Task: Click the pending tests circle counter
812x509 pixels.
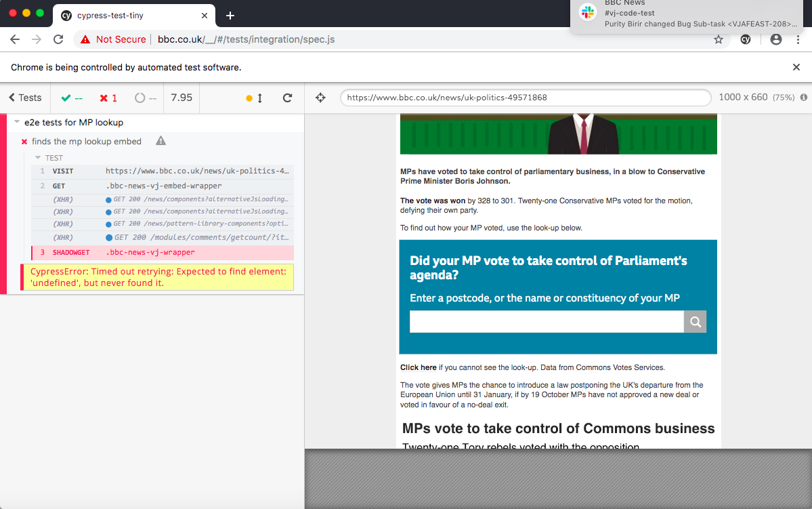Action: 146,98
